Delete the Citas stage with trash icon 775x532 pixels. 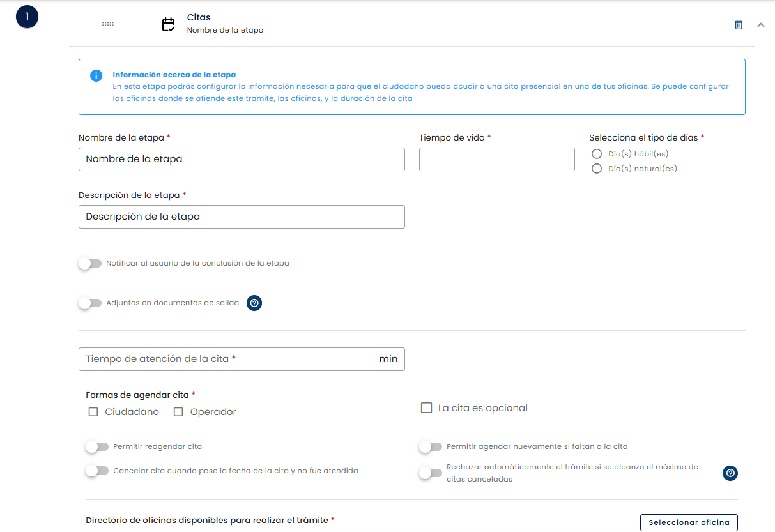point(739,25)
